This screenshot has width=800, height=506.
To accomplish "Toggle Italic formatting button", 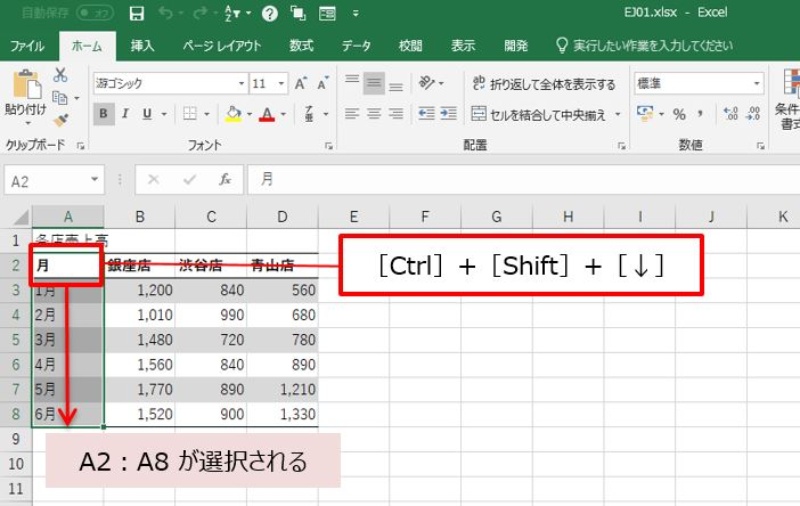I will click(126, 114).
